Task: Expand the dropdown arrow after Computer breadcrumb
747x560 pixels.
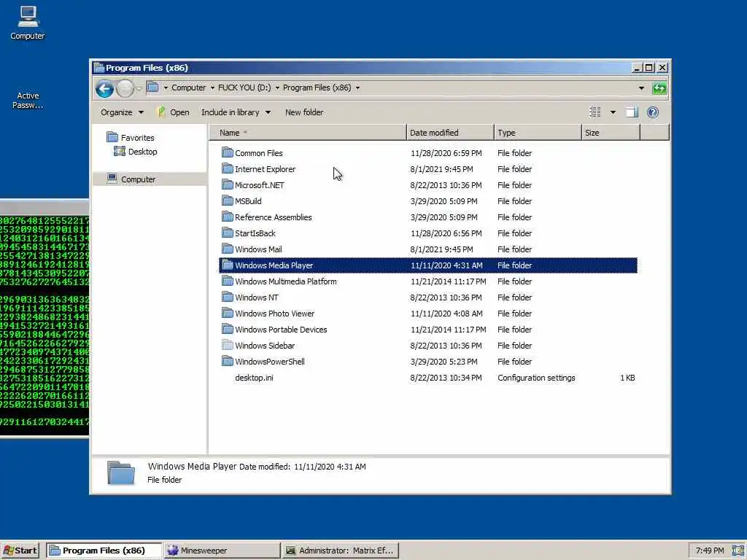Action: click(x=212, y=88)
